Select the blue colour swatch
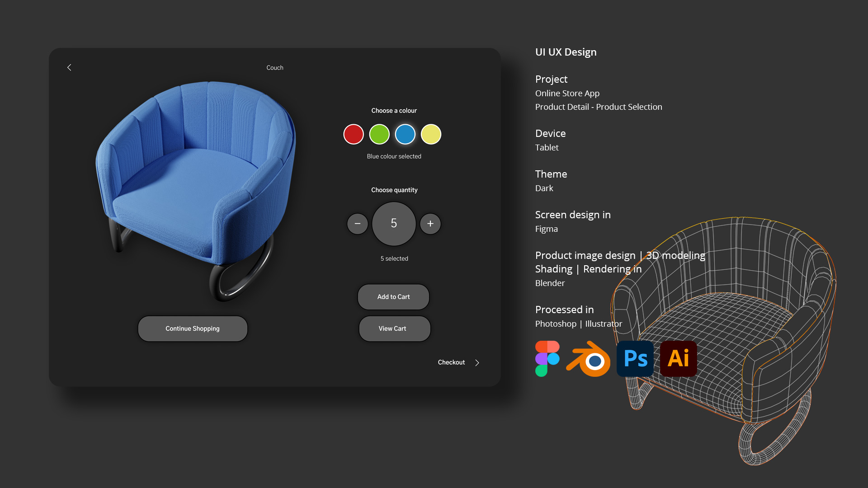 point(405,134)
